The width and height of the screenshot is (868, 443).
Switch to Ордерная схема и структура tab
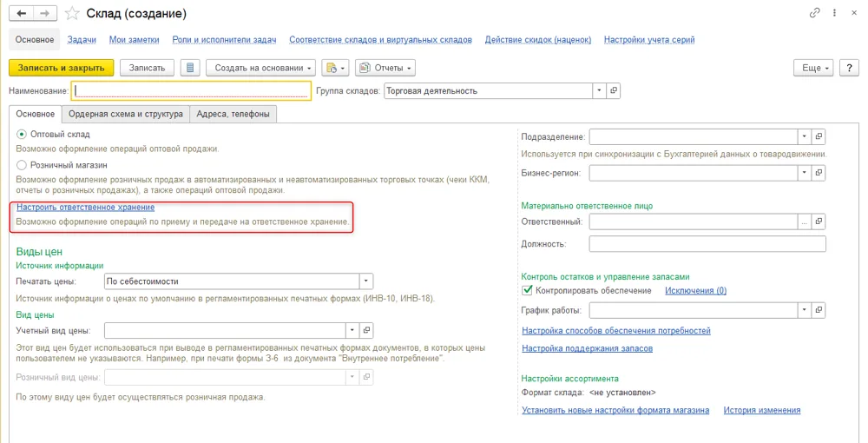coord(126,114)
